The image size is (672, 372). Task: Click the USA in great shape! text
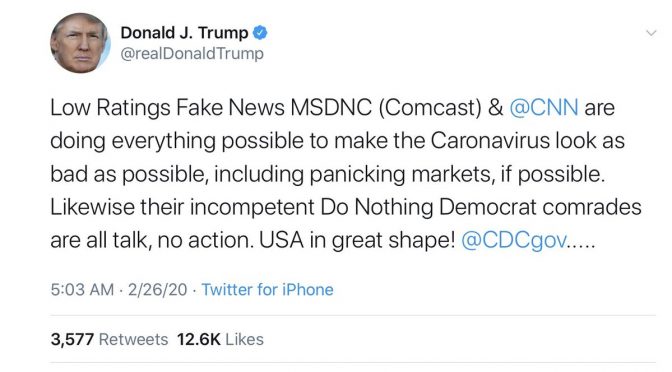(357, 240)
